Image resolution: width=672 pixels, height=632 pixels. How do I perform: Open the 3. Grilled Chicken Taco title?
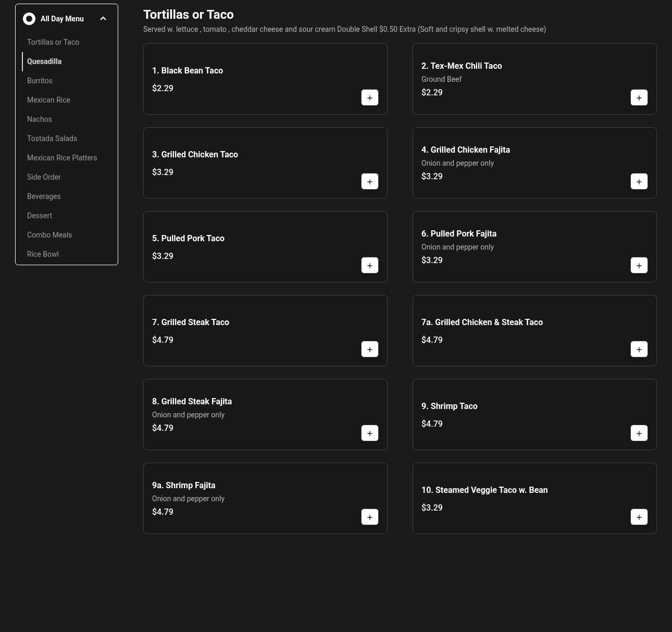pyautogui.click(x=195, y=155)
